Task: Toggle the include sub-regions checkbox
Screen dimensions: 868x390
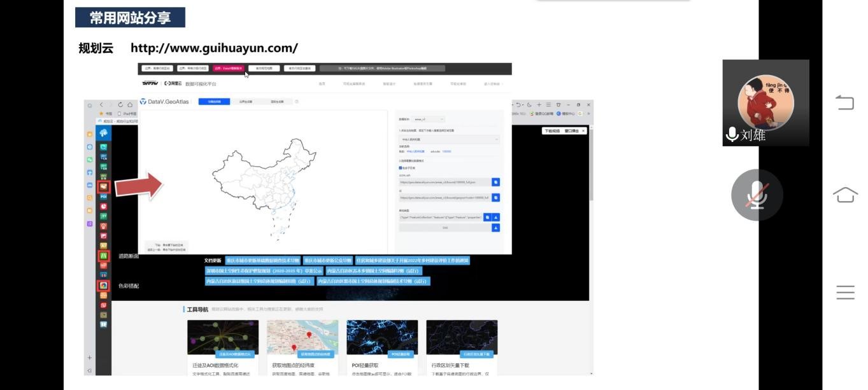Action: coord(401,168)
